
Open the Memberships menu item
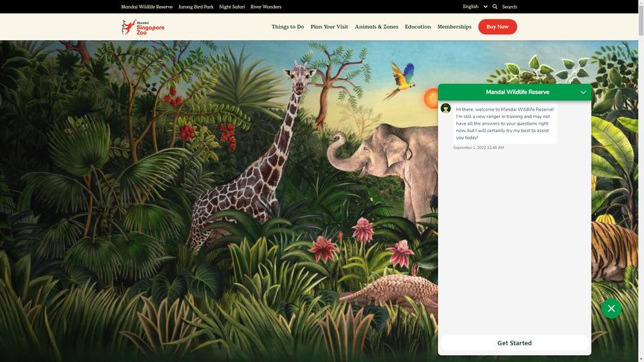click(x=454, y=27)
